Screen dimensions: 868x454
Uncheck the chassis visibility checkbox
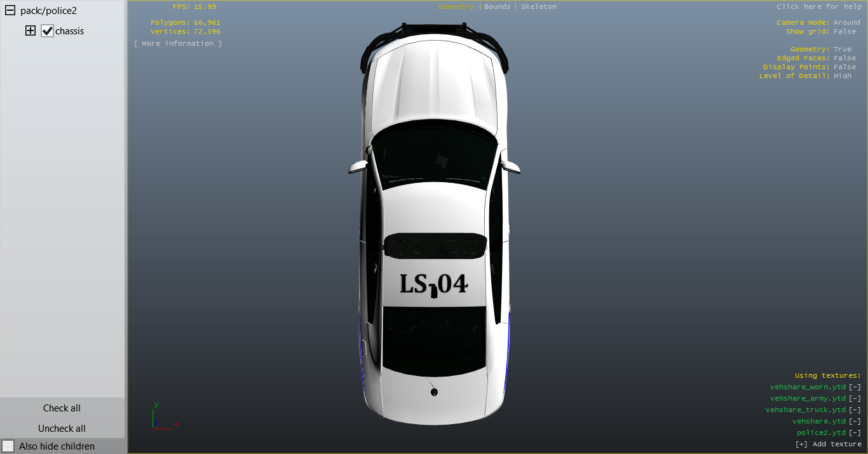tap(47, 31)
